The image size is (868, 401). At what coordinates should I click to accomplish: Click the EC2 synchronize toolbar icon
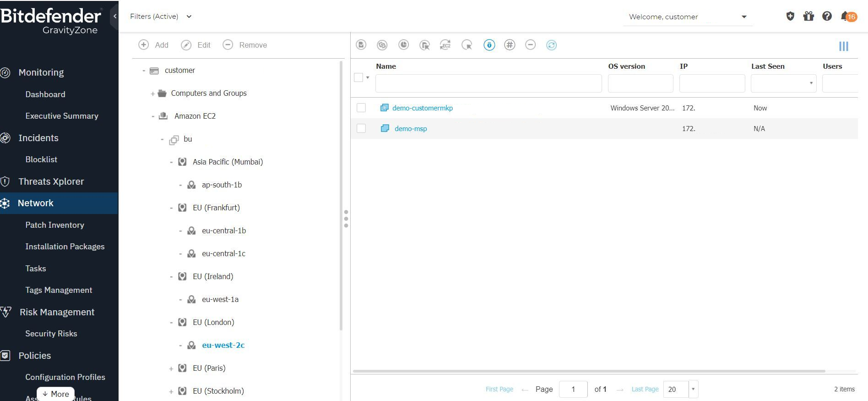click(445, 45)
